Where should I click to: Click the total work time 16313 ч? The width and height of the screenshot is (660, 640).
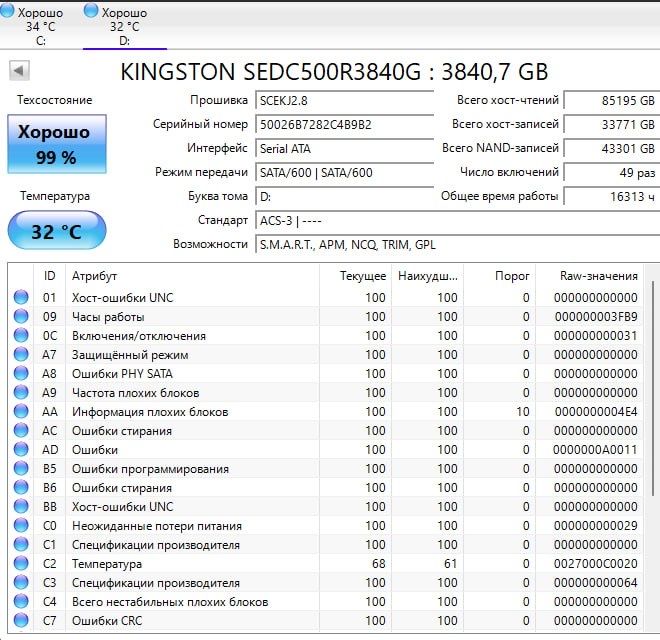coord(612,197)
